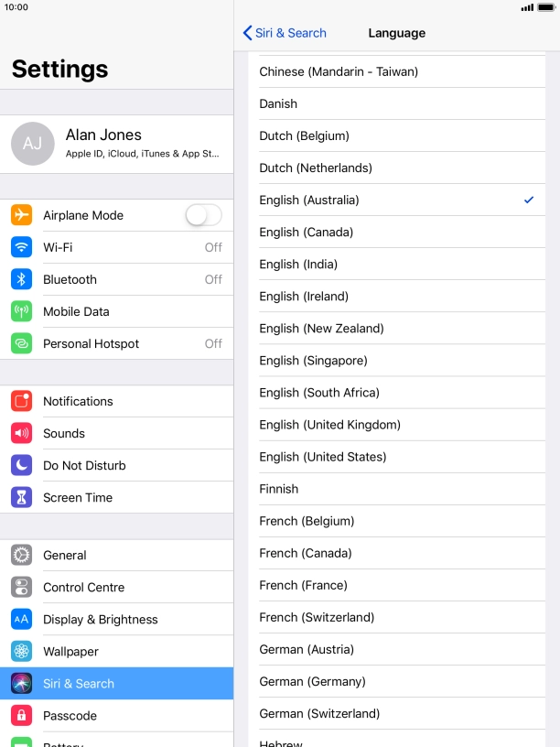The image size is (560, 747).
Task: Choose Dutch (Netherlands) language
Action: click(397, 168)
